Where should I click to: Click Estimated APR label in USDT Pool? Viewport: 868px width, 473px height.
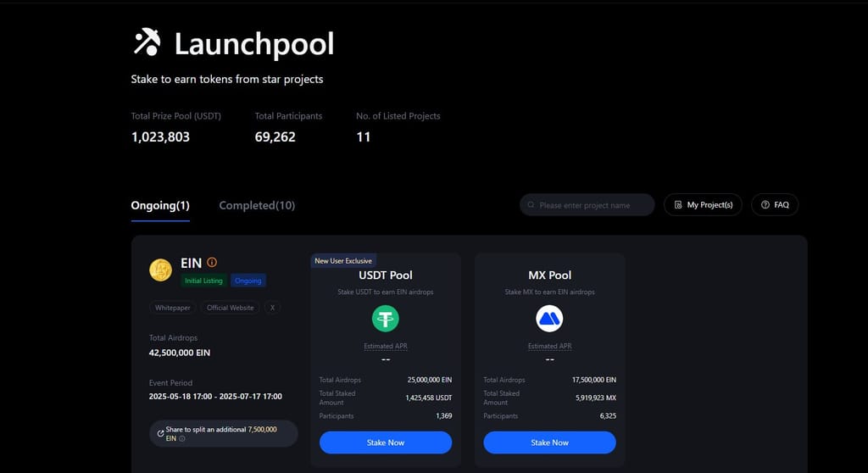[x=386, y=346]
